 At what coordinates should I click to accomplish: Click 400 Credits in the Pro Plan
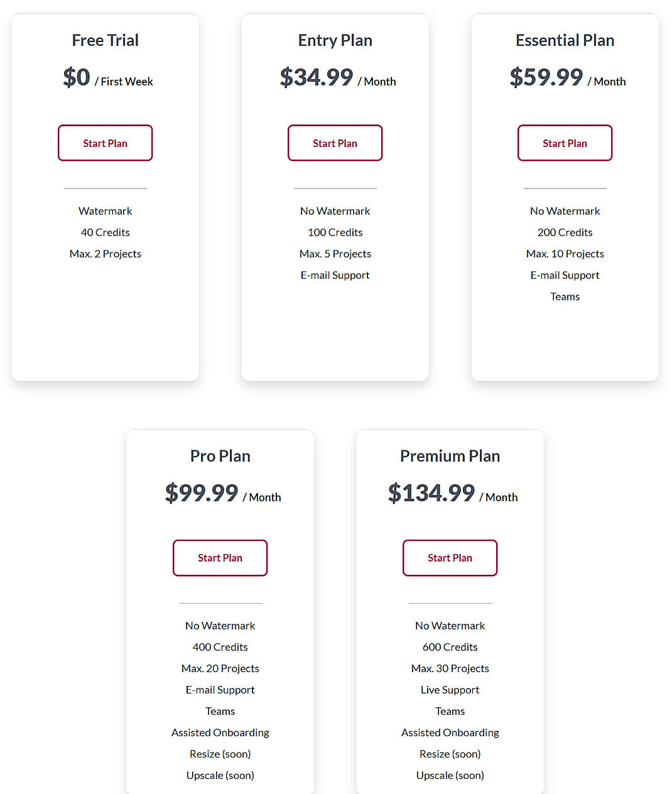[x=220, y=646]
